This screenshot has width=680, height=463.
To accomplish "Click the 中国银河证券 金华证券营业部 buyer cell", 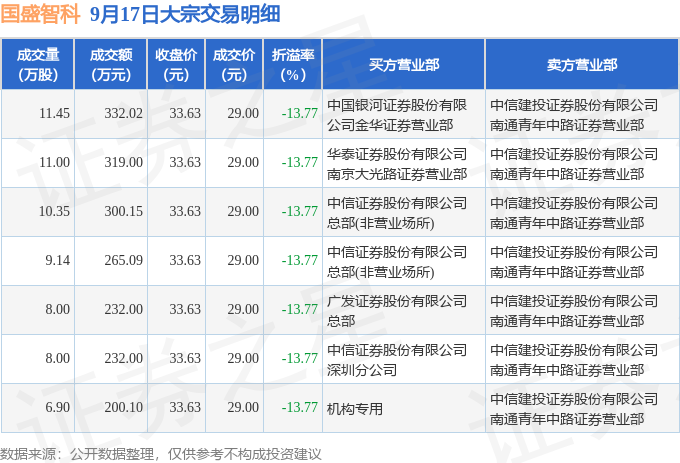I will coord(397,114).
